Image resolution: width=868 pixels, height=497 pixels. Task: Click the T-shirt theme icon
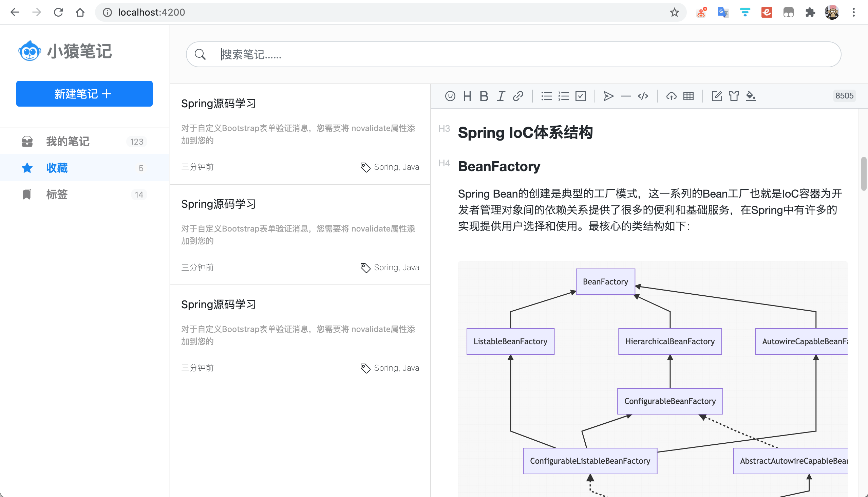click(x=734, y=96)
